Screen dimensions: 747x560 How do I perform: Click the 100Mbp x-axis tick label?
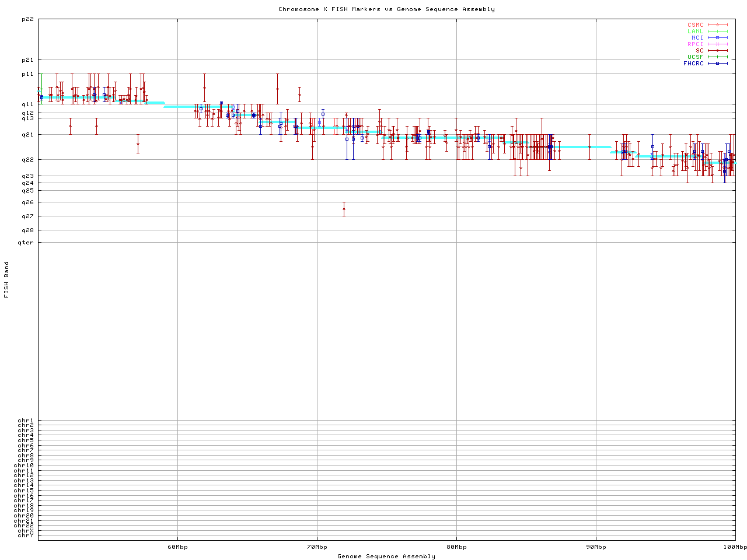pyautogui.click(x=735, y=547)
